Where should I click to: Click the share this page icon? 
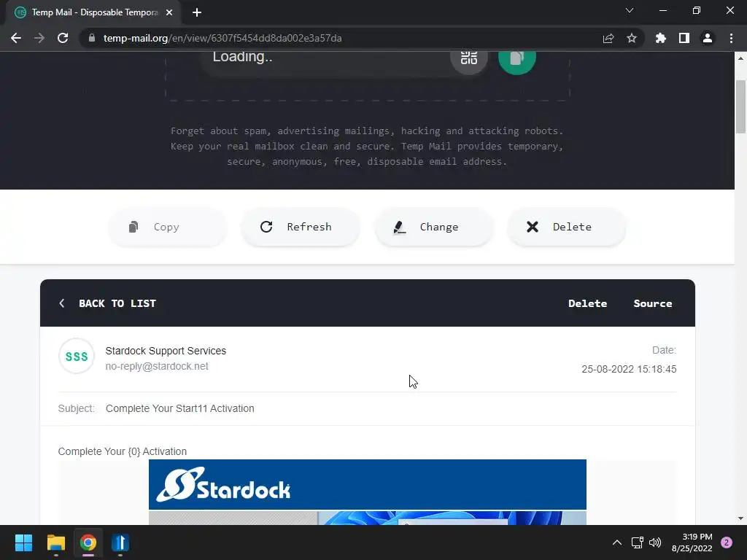[x=608, y=38]
